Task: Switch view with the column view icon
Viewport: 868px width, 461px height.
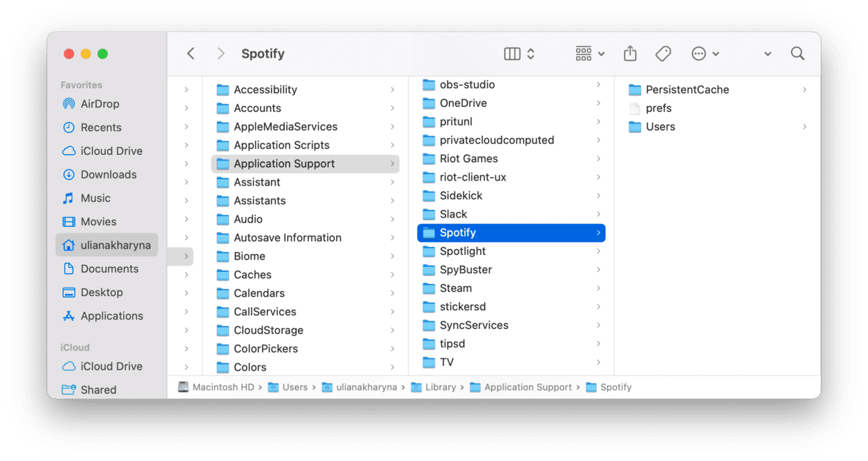Action: point(512,54)
